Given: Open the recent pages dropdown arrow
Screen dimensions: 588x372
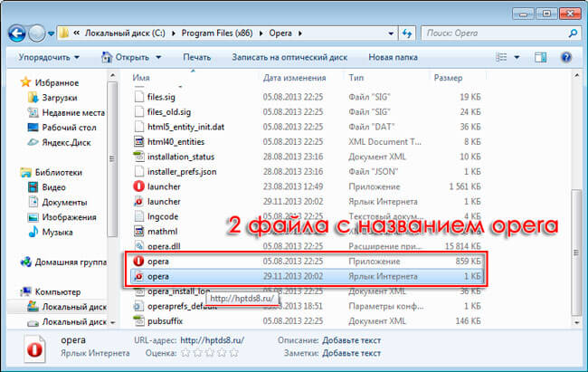Looking at the screenshot, I should tap(51, 33).
